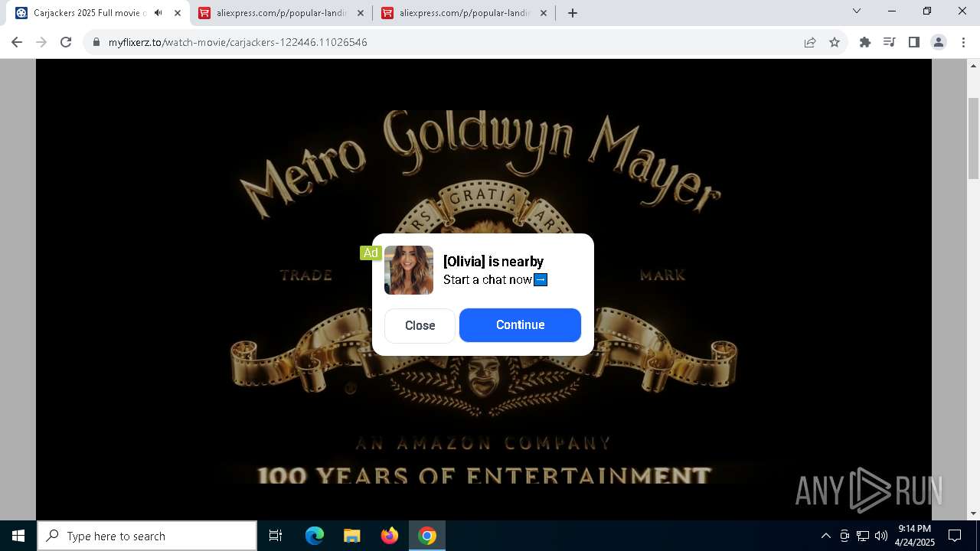Launch Microsoft Edge from the taskbar

coord(315,536)
